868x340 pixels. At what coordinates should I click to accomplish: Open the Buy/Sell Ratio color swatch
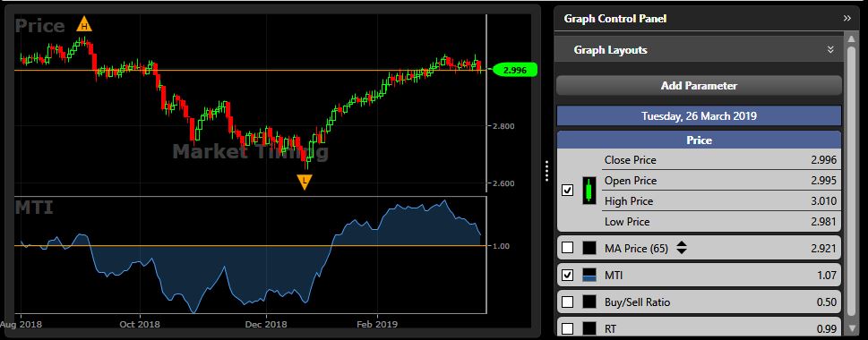[x=589, y=302]
